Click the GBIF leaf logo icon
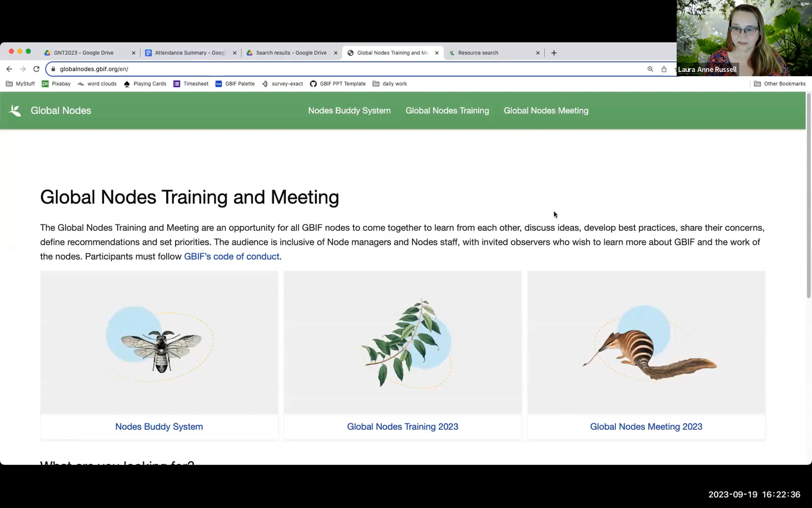This screenshot has width=812, height=508. (15, 111)
